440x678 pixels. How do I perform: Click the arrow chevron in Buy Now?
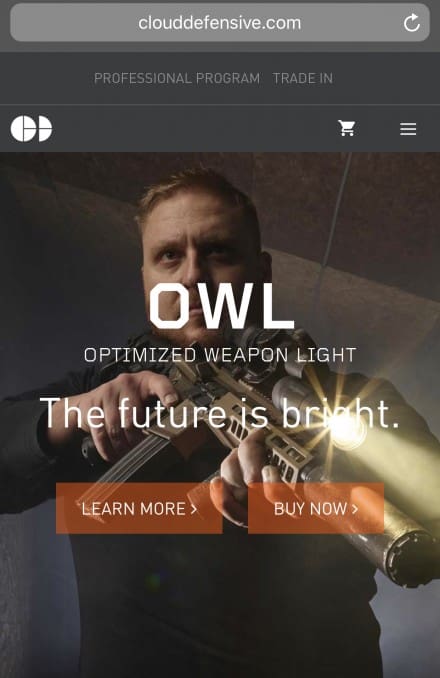point(355,508)
